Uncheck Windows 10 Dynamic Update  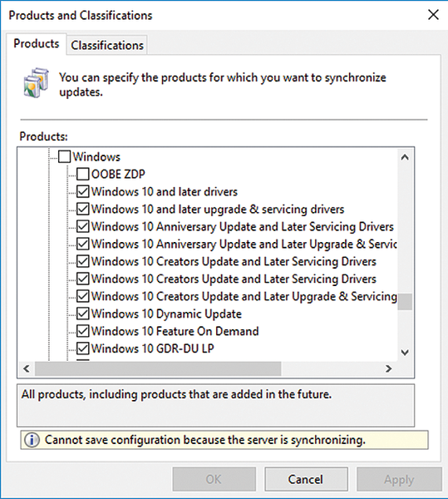click(82, 314)
